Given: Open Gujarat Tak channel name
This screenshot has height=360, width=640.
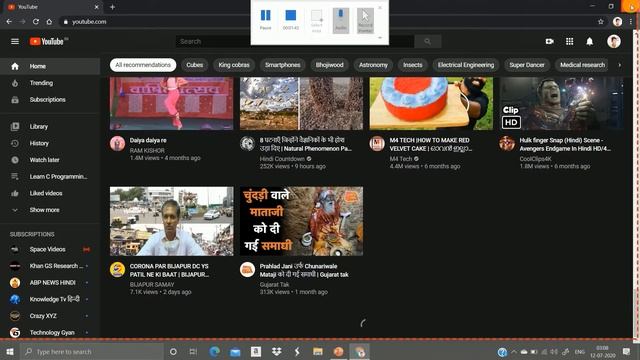Looking at the screenshot, I should coord(274,284).
